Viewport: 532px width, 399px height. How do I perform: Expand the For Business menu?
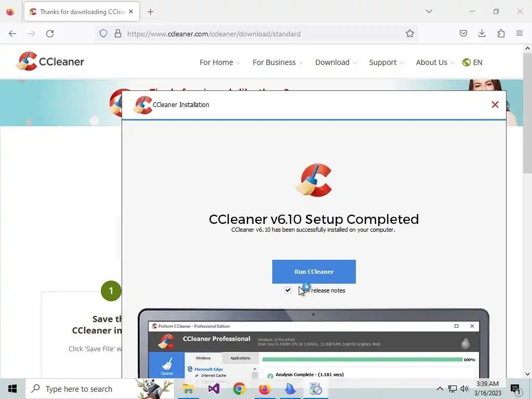click(277, 62)
